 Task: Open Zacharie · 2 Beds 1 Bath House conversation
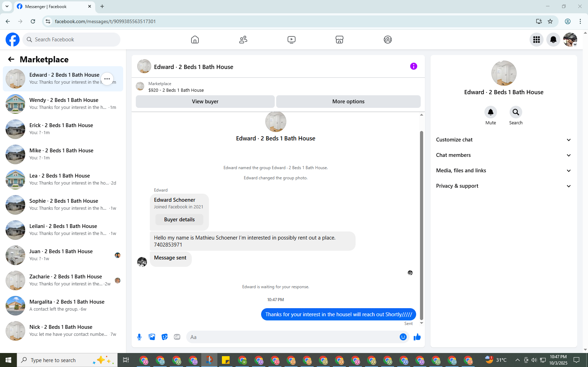(63, 281)
